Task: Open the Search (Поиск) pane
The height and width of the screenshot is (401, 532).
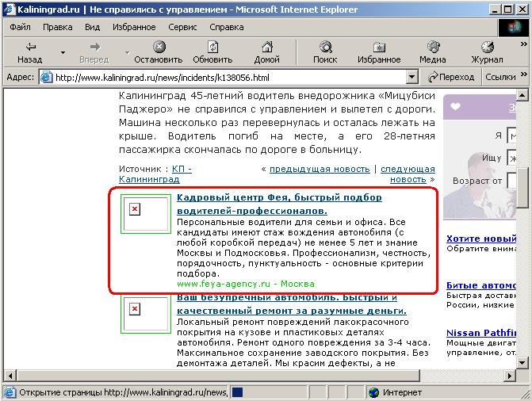Action: pos(325,47)
